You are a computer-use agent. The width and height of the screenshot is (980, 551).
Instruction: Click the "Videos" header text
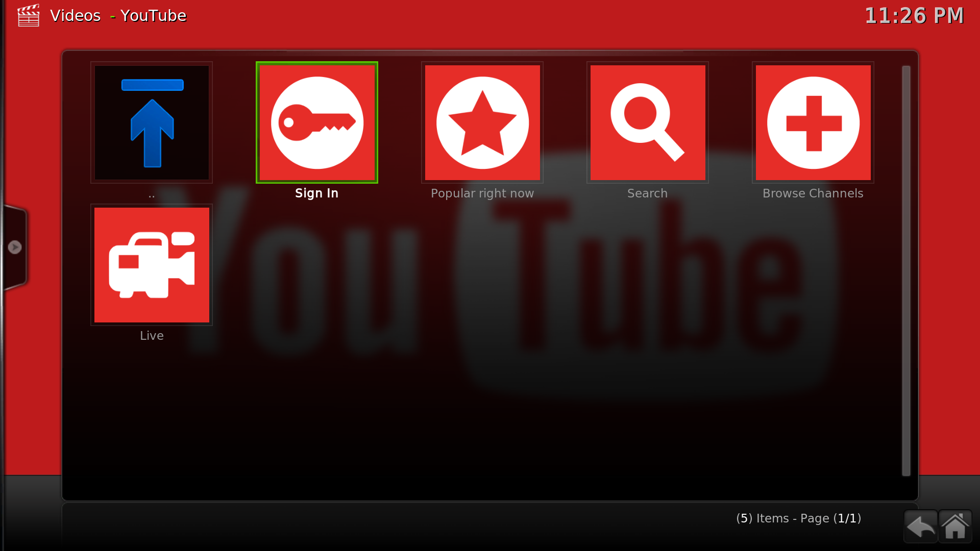(75, 16)
